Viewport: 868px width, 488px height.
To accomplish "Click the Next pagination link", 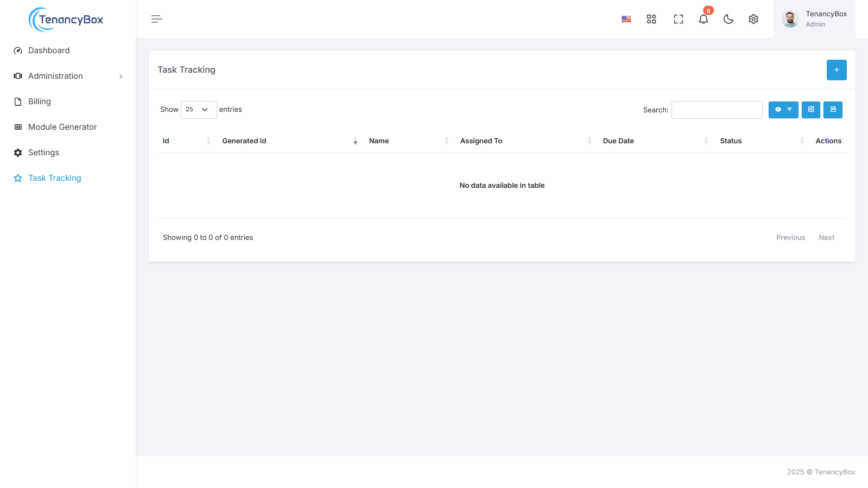I will point(826,238).
